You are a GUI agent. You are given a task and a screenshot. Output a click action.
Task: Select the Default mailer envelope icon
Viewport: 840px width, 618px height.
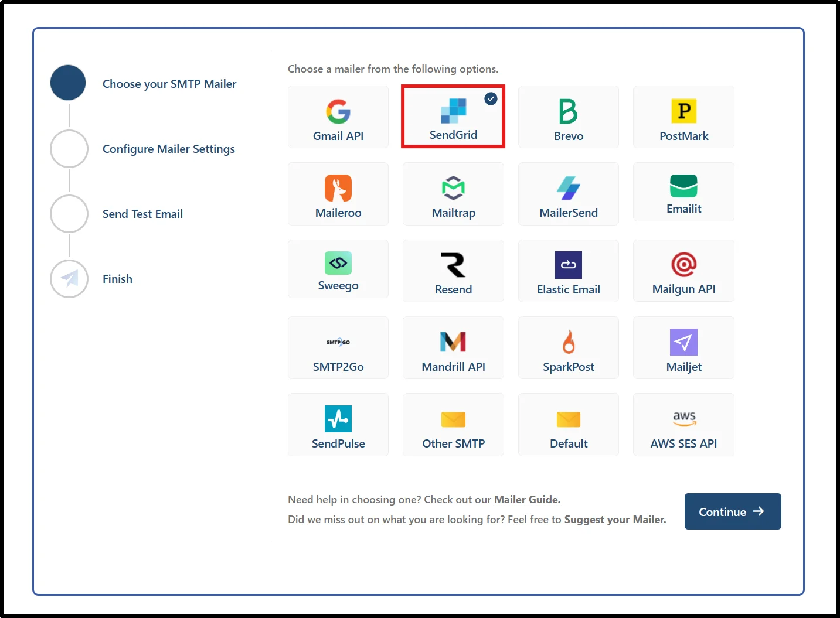pos(569,419)
